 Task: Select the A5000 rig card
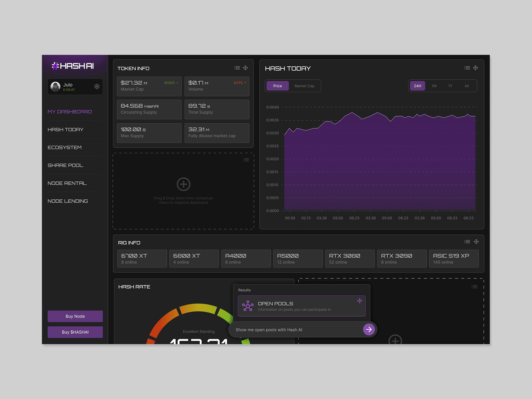click(x=298, y=259)
